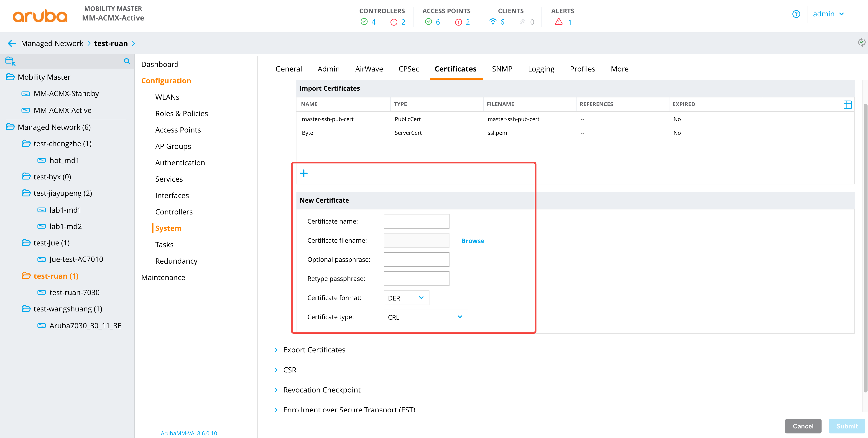Viewport: 868px width, 438px height.
Task: Sort by the NAME column header
Action: (309, 104)
